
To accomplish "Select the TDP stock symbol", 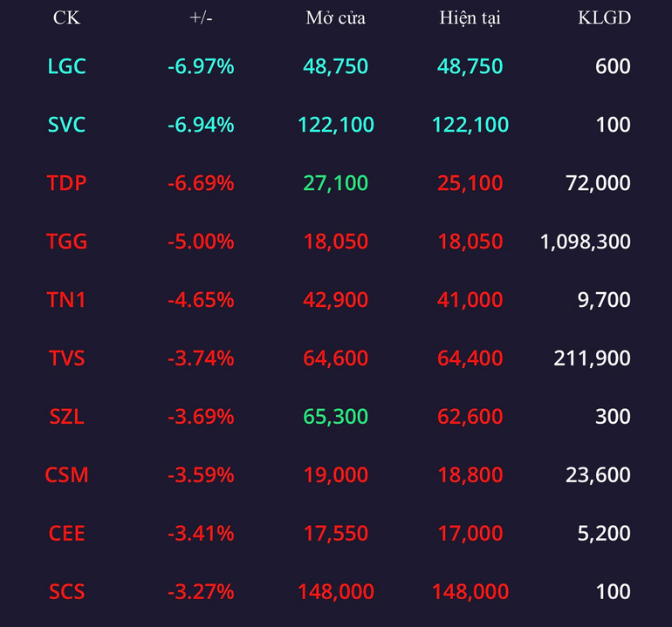I will point(66,183).
